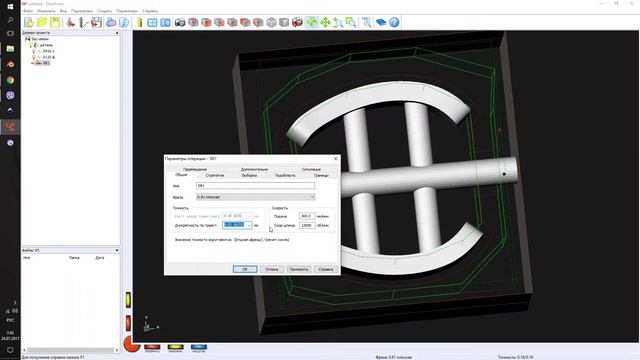Open project tree panel menu arrow
The width and height of the screenshot is (640, 360).
coord(117,33)
